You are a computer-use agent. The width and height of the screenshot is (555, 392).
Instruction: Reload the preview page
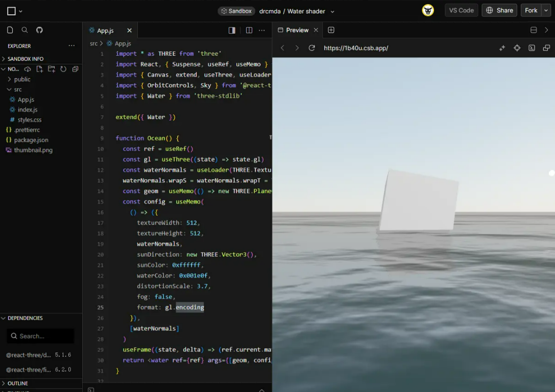(311, 48)
